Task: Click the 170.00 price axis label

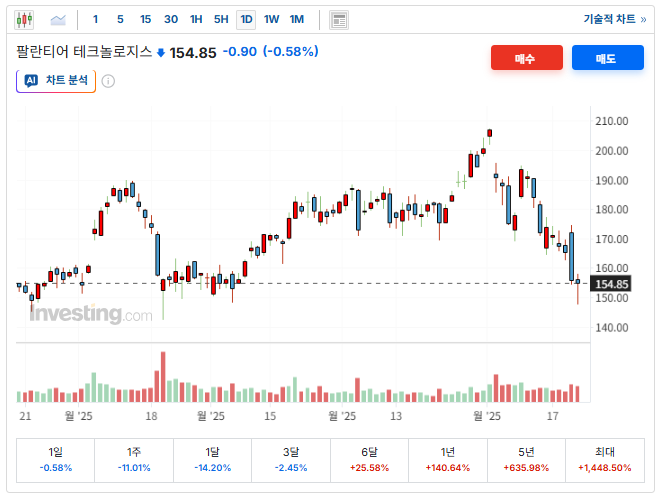Action: [x=612, y=239]
